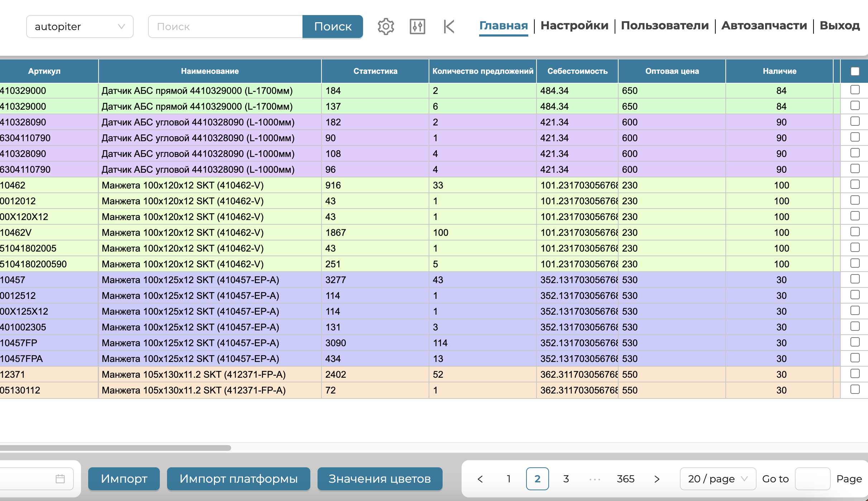Image resolution: width=868 pixels, height=501 pixels.
Task: Click the pagination ellipsis jump icon
Action: click(x=595, y=479)
